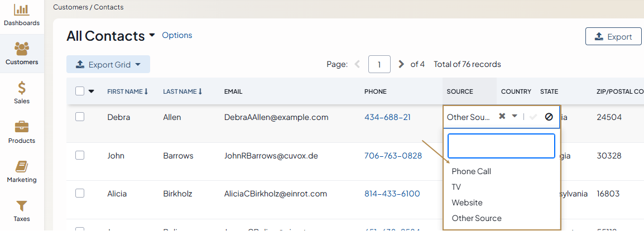Tick the checkbox for Debra Allen
Viewport: 644px width, 245px height.
tap(80, 117)
